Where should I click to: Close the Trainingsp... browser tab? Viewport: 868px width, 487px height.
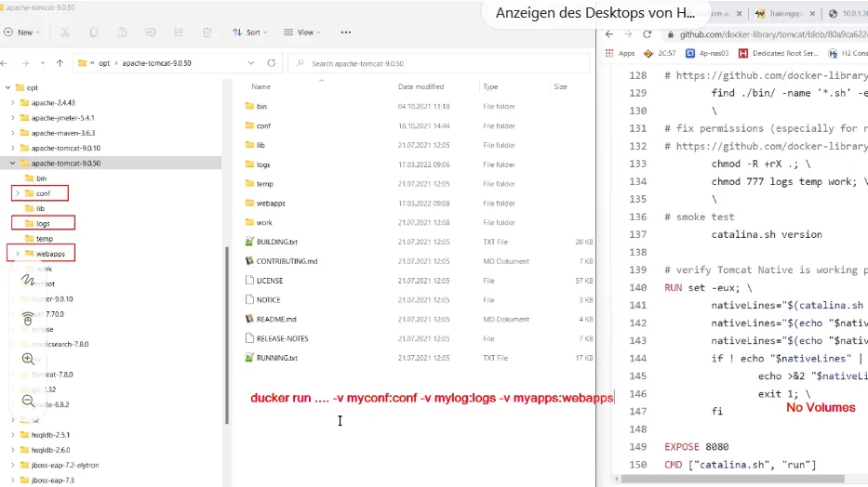812,13
